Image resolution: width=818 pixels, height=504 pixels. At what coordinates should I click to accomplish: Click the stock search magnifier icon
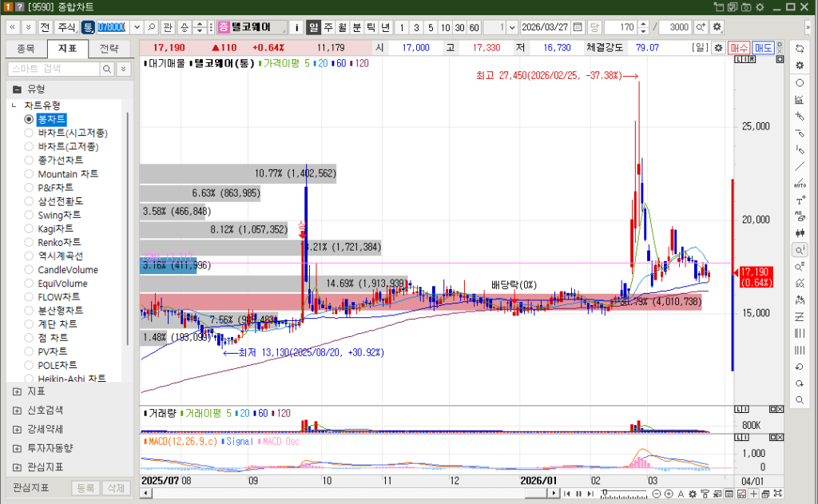click(152, 26)
